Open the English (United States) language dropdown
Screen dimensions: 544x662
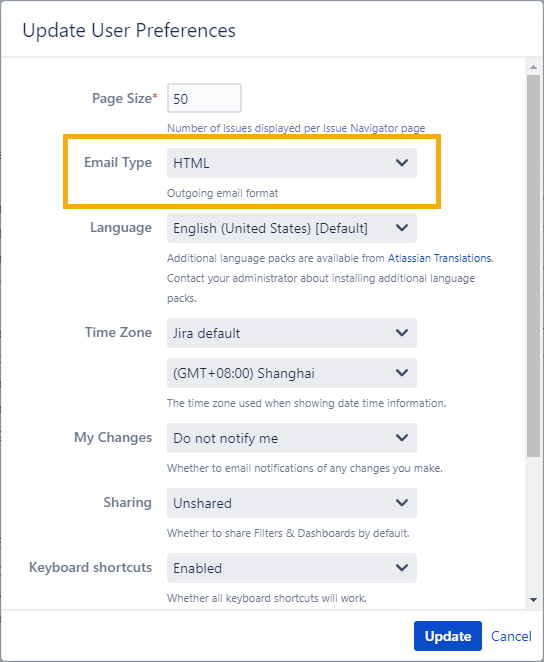(292, 228)
